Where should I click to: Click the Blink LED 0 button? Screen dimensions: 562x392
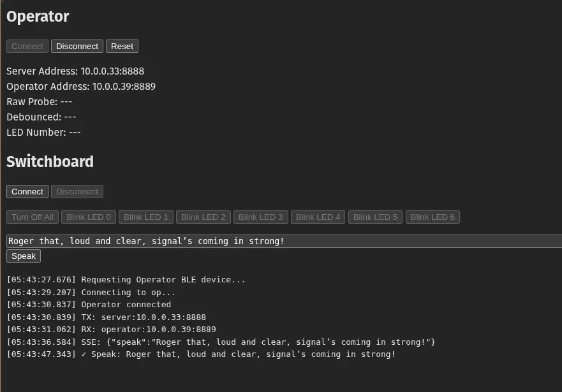tap(89, 217)
